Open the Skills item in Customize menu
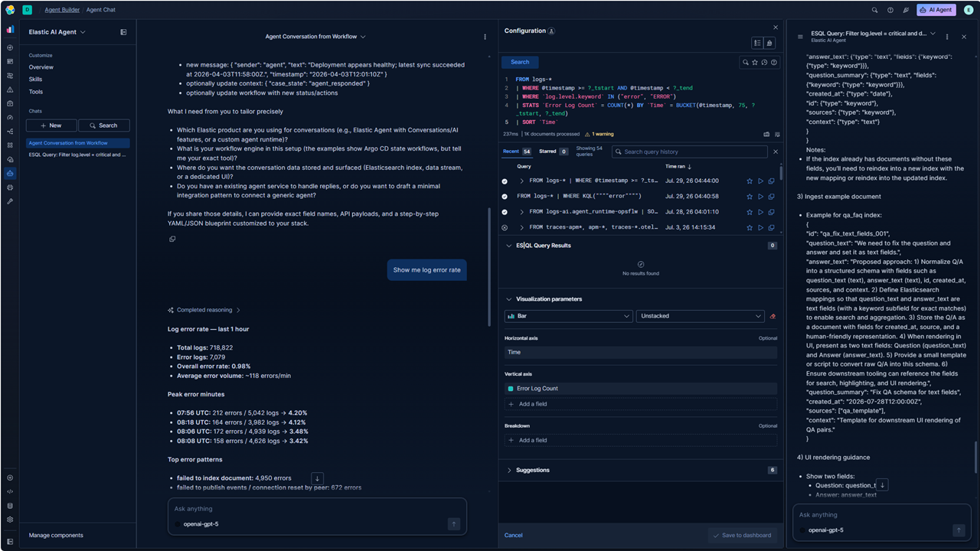Viewport: 980px width, 551px height. pyautogui.click(x=36, y=80)
